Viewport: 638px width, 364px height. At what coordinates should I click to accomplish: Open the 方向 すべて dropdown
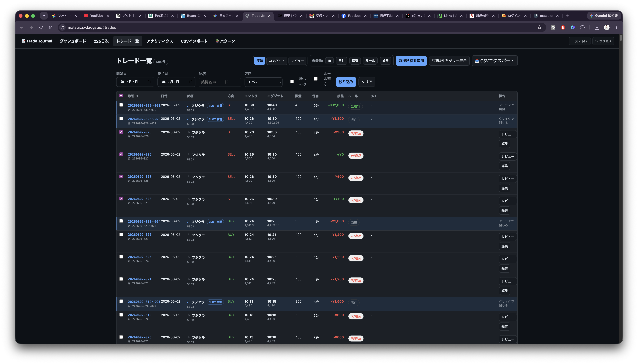coord(264,82)
